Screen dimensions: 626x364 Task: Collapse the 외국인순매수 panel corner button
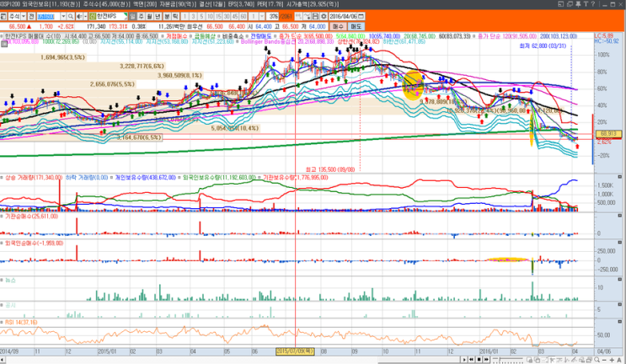[x=619, y=243]
